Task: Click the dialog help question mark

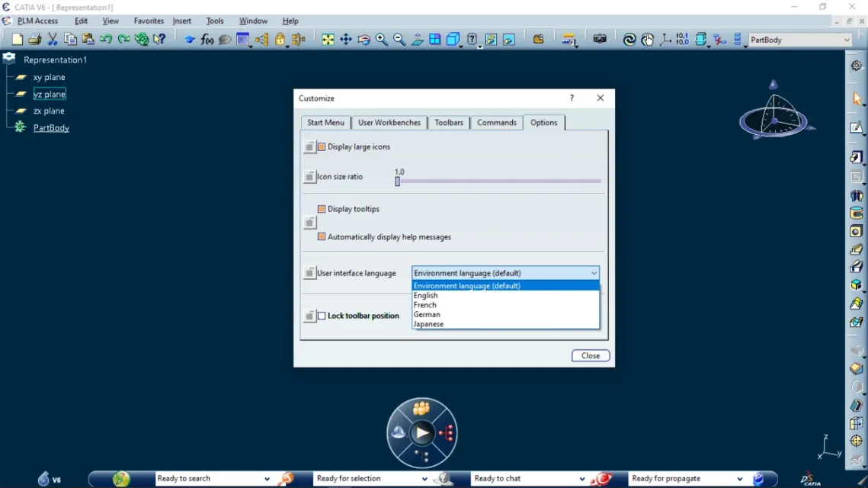Action: [572, 98]
